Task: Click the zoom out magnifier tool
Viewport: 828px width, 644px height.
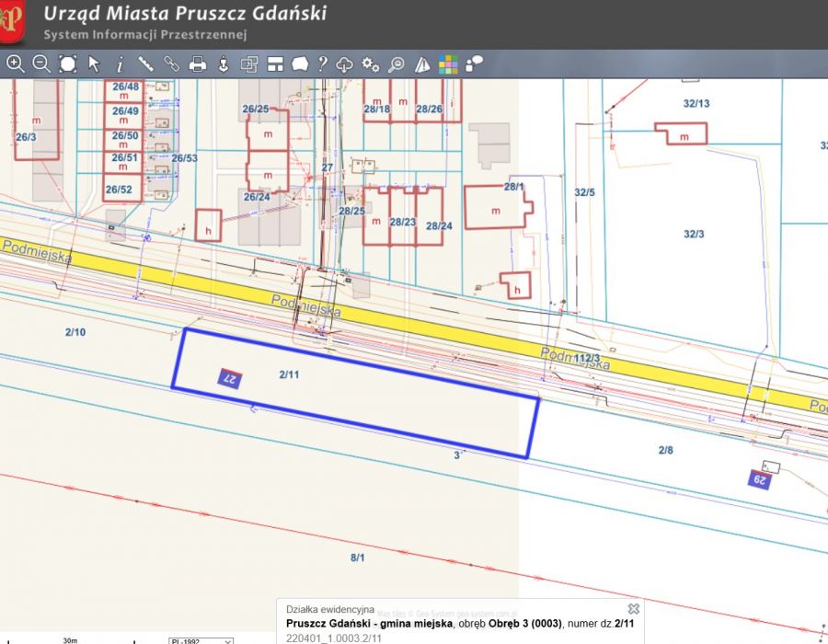Action: [41, 63]
